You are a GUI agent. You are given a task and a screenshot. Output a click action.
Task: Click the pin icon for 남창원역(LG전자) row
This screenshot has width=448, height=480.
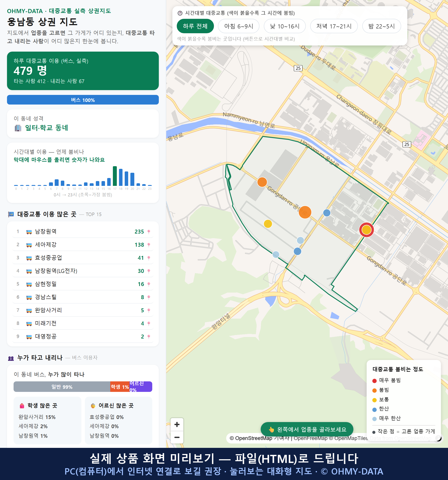149,271
